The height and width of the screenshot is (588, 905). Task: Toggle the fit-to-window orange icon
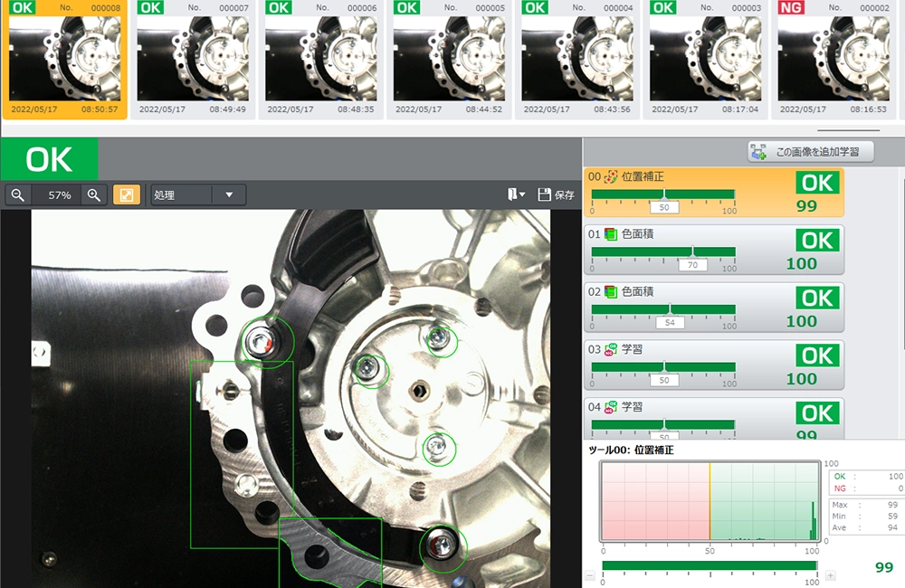pos(127,195)
